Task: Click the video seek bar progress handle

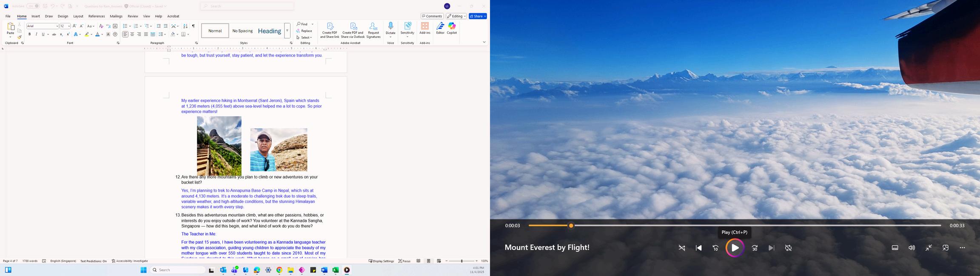Action: coord(571,226)
